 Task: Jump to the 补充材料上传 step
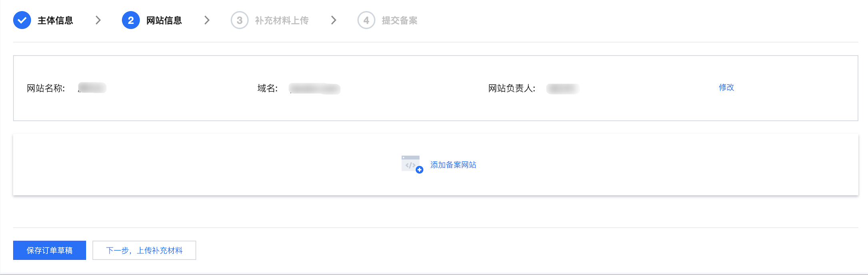[x=282, y=20]
